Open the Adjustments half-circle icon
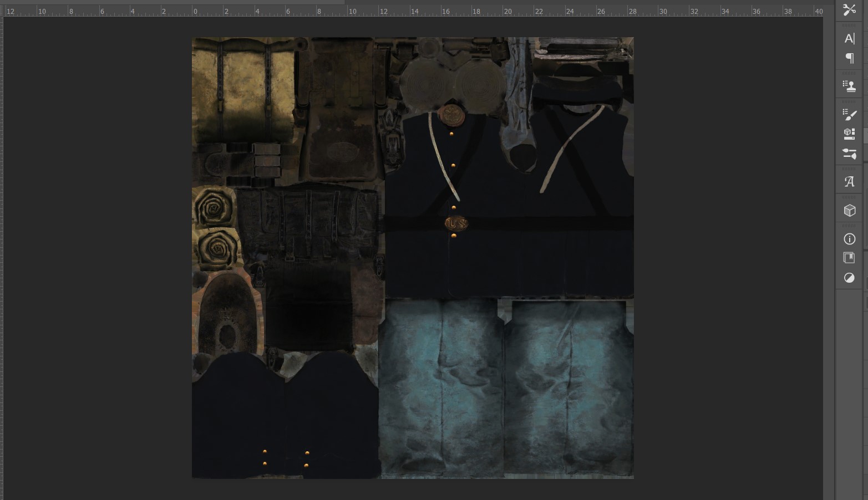Viewport: 868px width, 500px height. point(849,278)
